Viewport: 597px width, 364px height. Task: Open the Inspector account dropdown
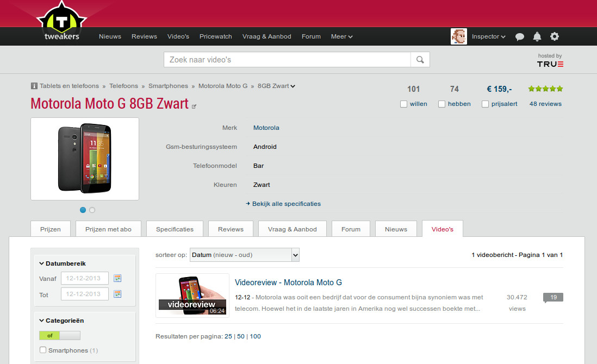(x=488, y=36)
